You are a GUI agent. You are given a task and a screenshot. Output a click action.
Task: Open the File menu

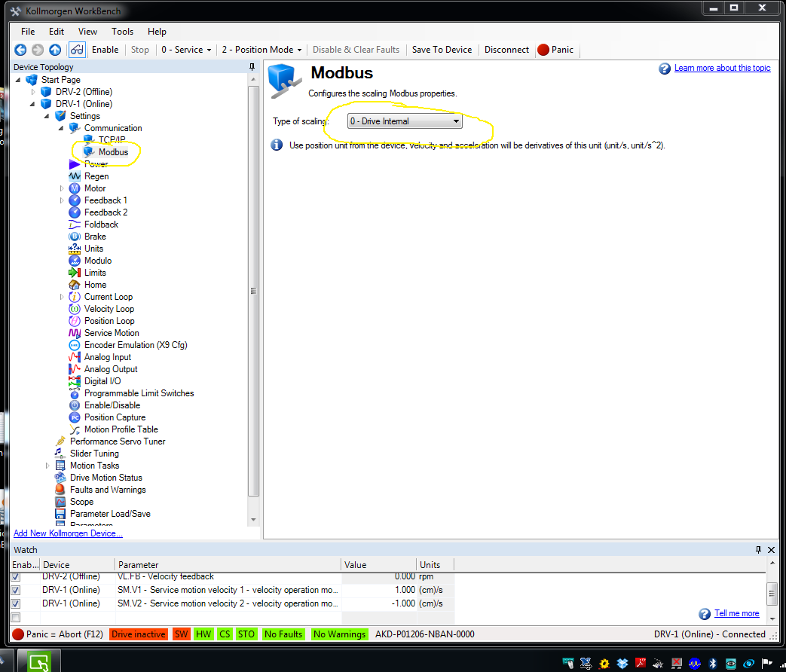point(28,32)
